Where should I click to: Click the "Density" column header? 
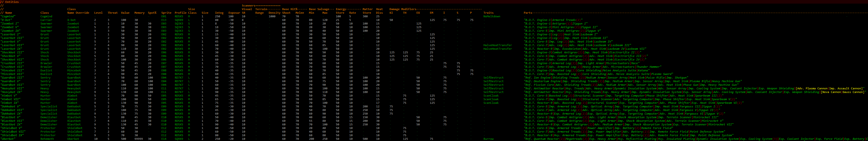click(275, 13)
